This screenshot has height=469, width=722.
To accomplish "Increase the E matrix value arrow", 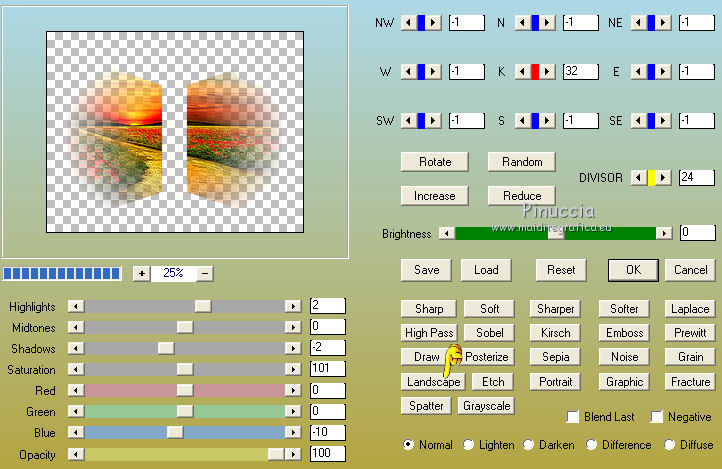I will coord(663,72).
